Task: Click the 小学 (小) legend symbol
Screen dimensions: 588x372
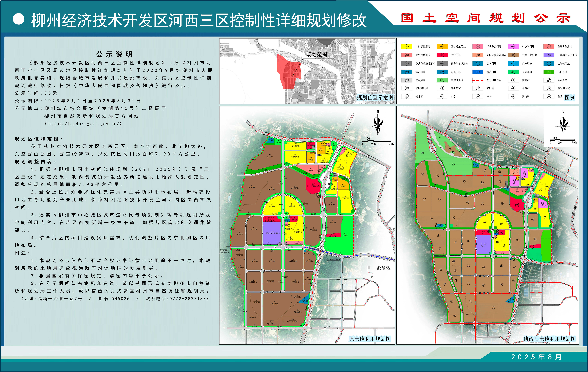Action: 442,96
